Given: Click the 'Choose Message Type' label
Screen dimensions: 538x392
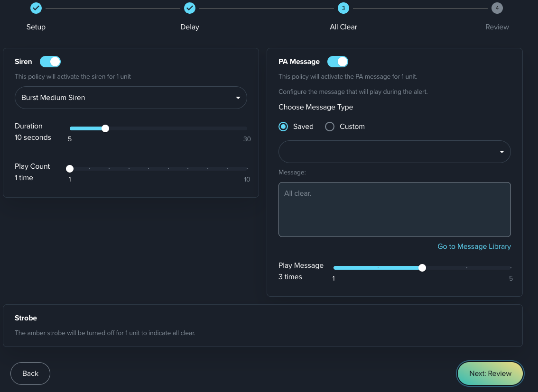Looking at the screenshot, I should (x=315, y=107).
